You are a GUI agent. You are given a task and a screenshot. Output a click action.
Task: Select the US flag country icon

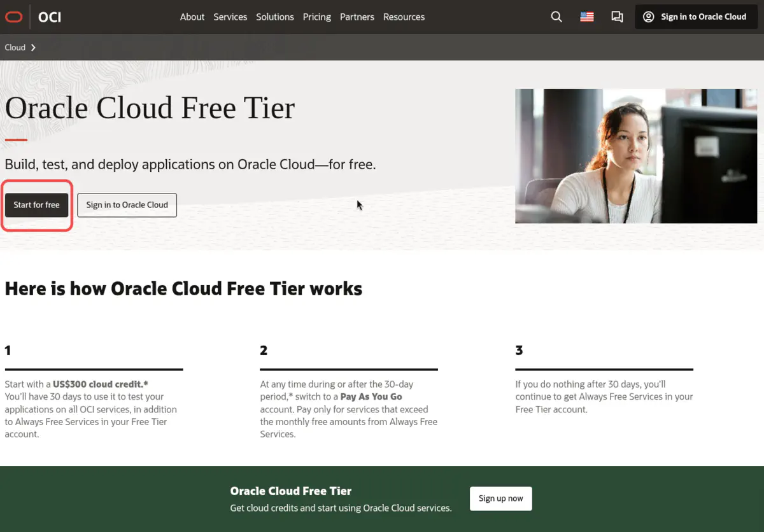coord(587,17)
